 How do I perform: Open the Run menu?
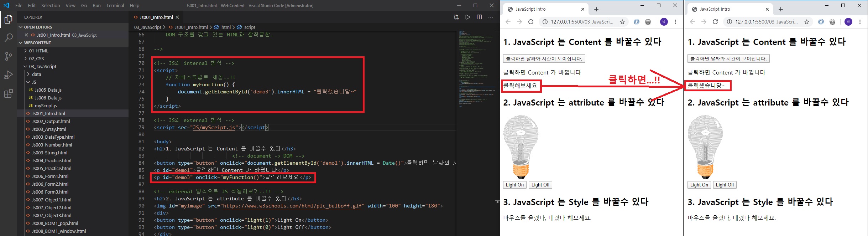click(96, 5)
